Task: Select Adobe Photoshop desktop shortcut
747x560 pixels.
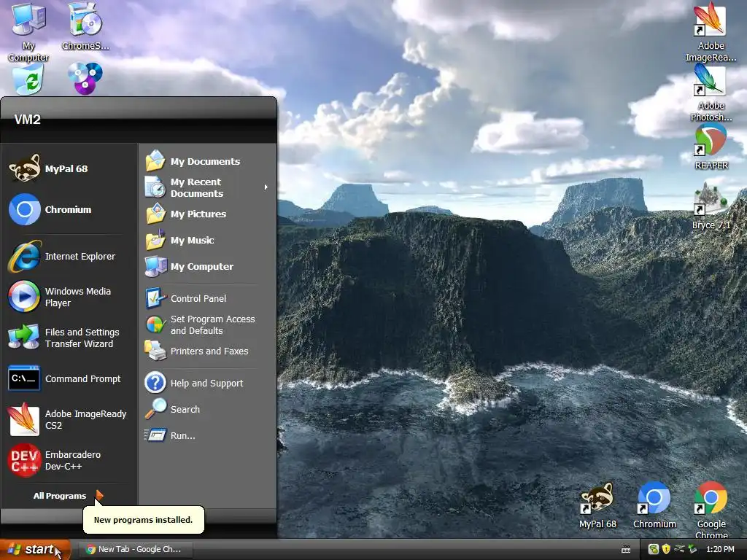Action: [711, 93]
